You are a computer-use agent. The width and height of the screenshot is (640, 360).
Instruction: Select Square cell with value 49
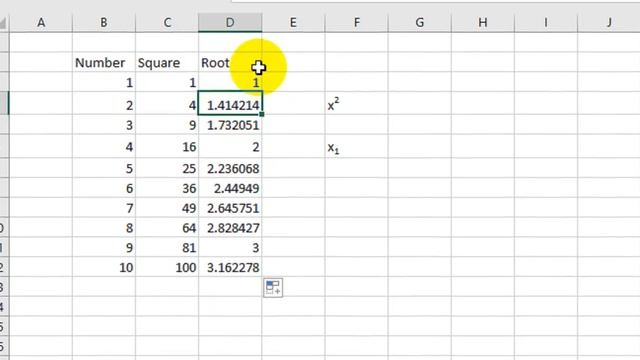(x=167, y=208)
